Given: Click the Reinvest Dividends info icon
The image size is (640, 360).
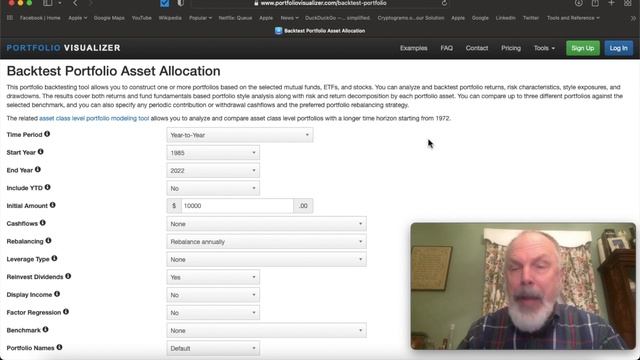Looking at the screenshot, I should click(x=68, y=276).
